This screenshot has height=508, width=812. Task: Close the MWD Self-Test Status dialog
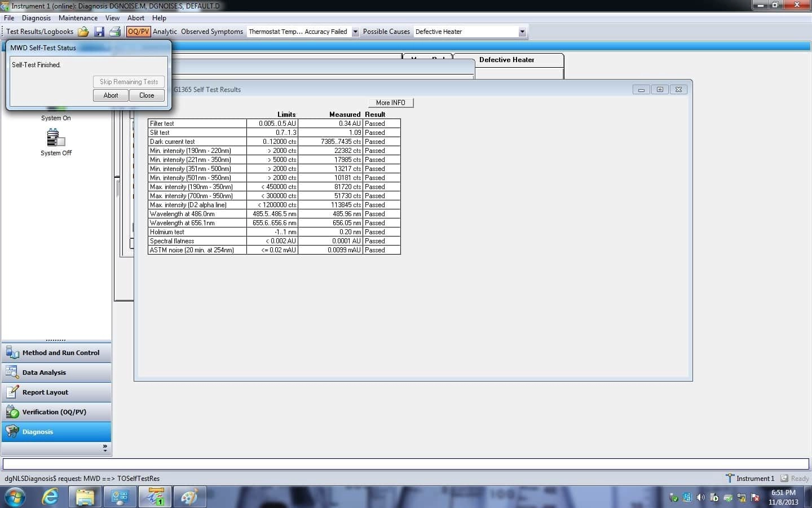(147, 95)
